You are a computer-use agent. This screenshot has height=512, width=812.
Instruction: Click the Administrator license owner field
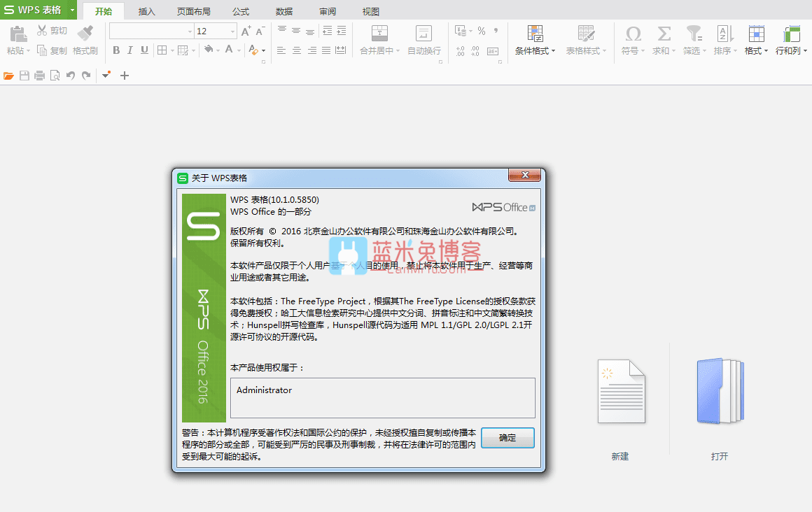383,397
